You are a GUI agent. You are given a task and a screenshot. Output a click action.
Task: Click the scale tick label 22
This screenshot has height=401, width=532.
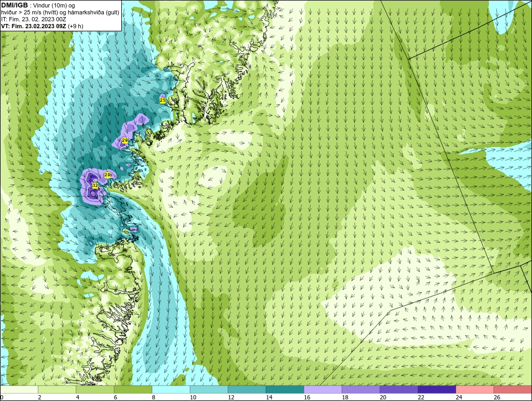[421, 397]
